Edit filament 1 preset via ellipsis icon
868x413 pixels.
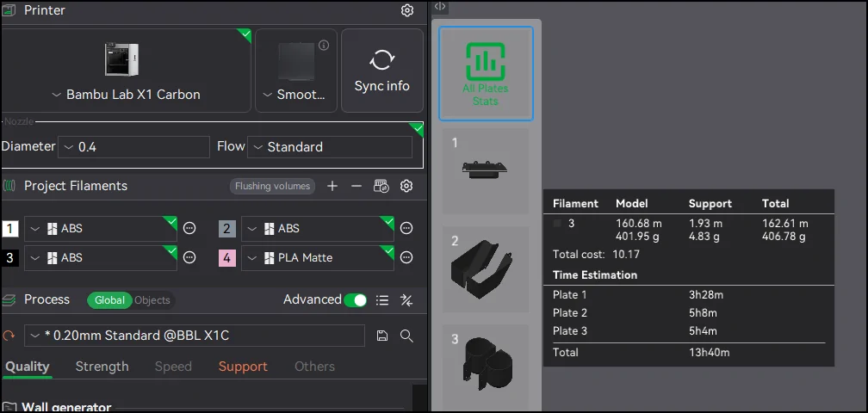189,228
